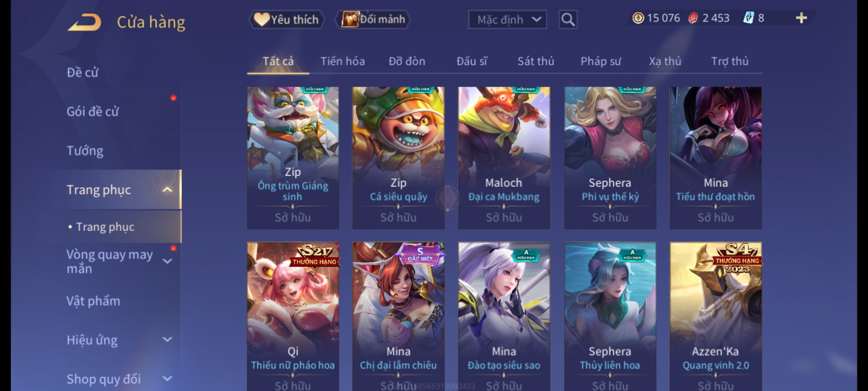Tap the blue voucher currency icon
The height and width of the screenshot is (391, 868).
[x=748, y=18]
